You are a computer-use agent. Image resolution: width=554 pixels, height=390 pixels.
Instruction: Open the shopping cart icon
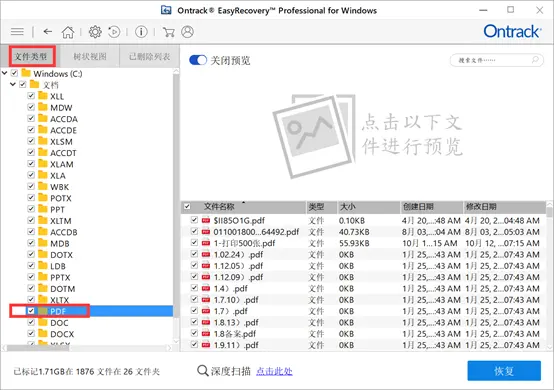[x=169, y=32]
